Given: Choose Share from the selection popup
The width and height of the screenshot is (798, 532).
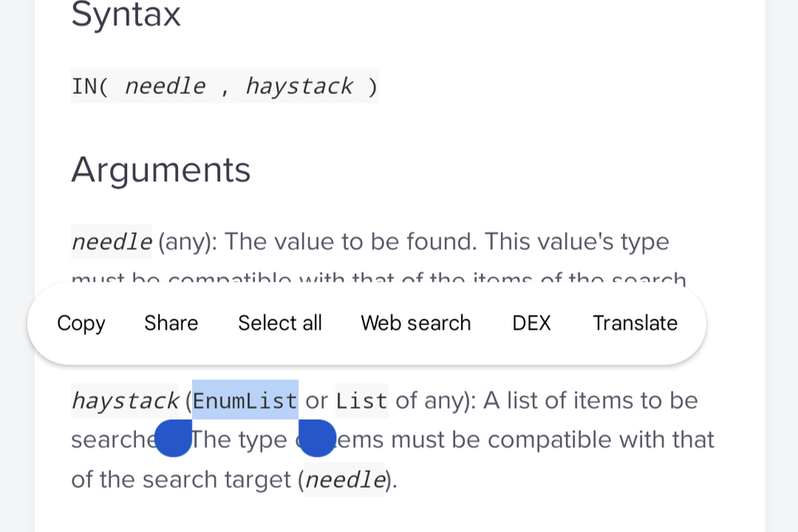Looking at the screenshot, I should pyautogui.click(x=171, y=323).
